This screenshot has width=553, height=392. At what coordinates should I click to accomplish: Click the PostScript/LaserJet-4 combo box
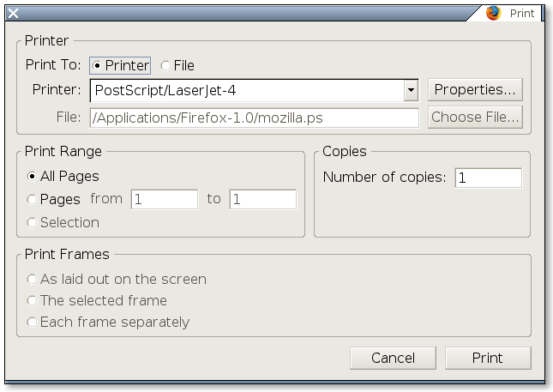255,91
